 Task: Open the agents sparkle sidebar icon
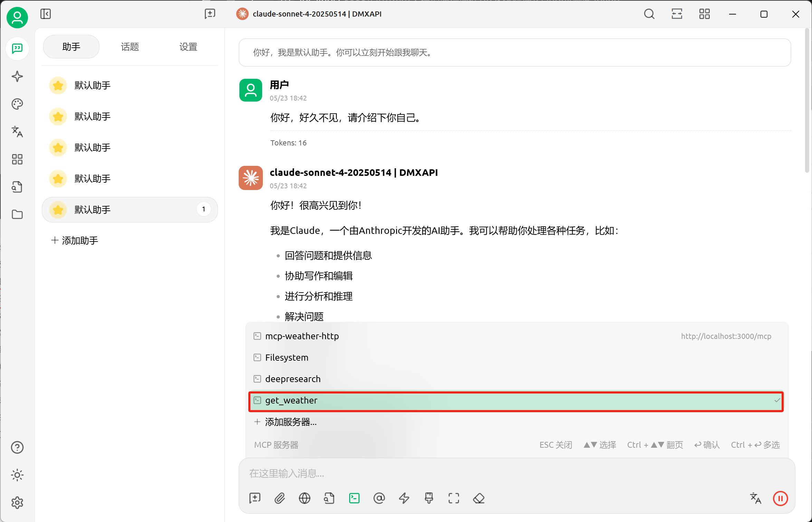(17, 76)
